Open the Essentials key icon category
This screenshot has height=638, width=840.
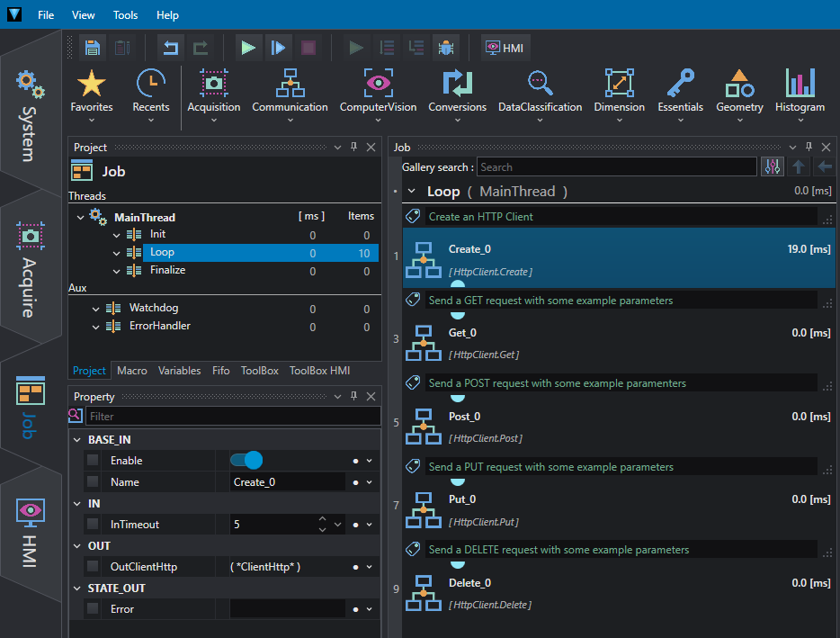[x=680, y=94]
